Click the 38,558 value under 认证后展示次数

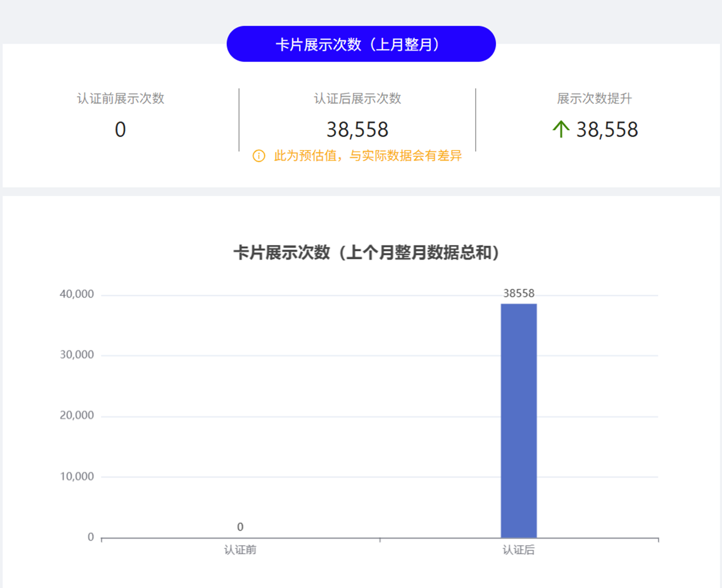[357, 130]
